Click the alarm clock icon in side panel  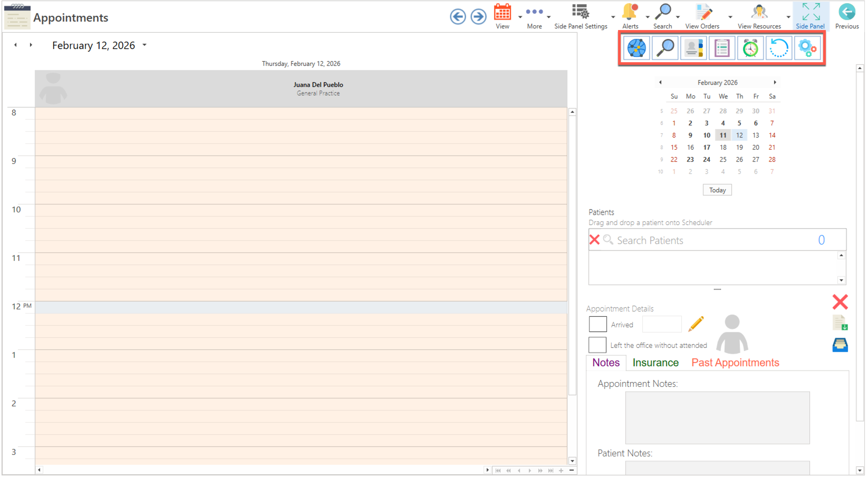point(750,48)
